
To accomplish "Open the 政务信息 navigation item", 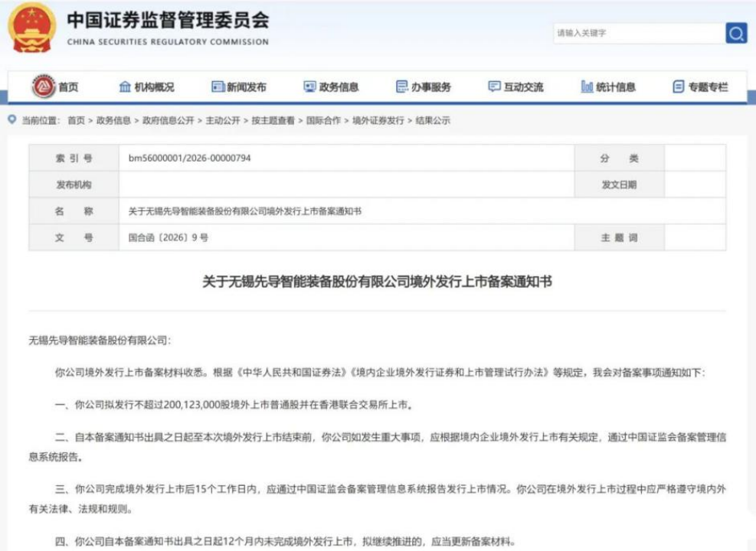I will pos(339,87).
